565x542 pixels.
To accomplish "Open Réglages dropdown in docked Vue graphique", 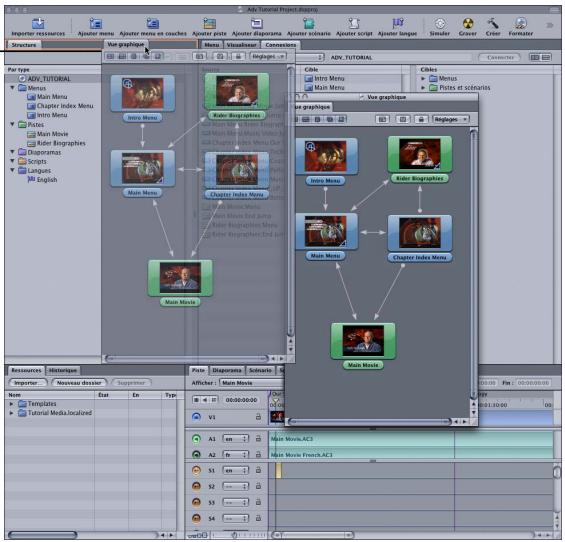I will coord(268,57).
